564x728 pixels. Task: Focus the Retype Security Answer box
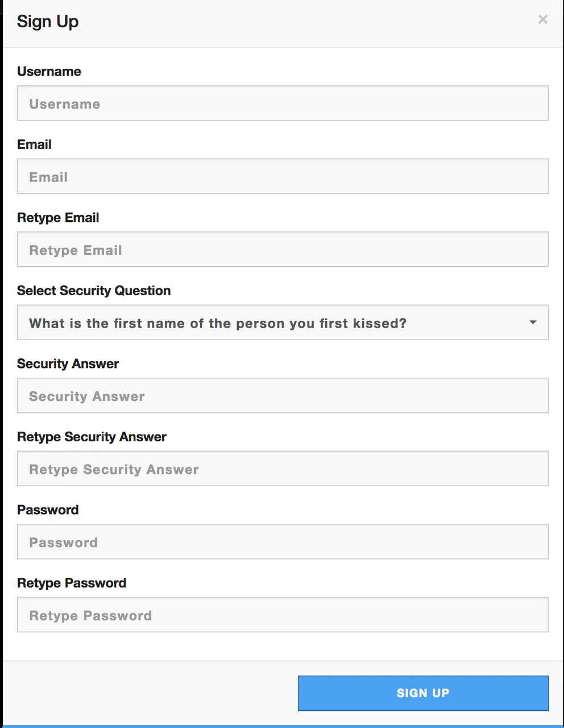283,469
